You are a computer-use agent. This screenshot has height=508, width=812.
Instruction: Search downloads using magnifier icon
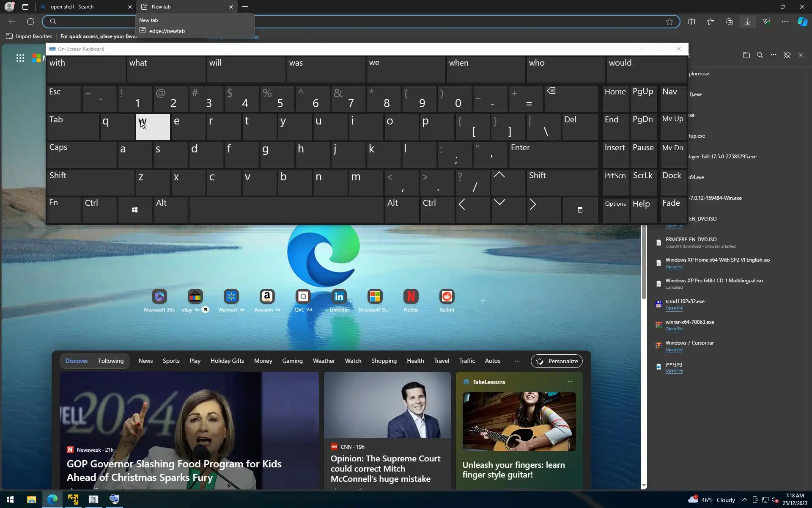click(x=760, y=55)
